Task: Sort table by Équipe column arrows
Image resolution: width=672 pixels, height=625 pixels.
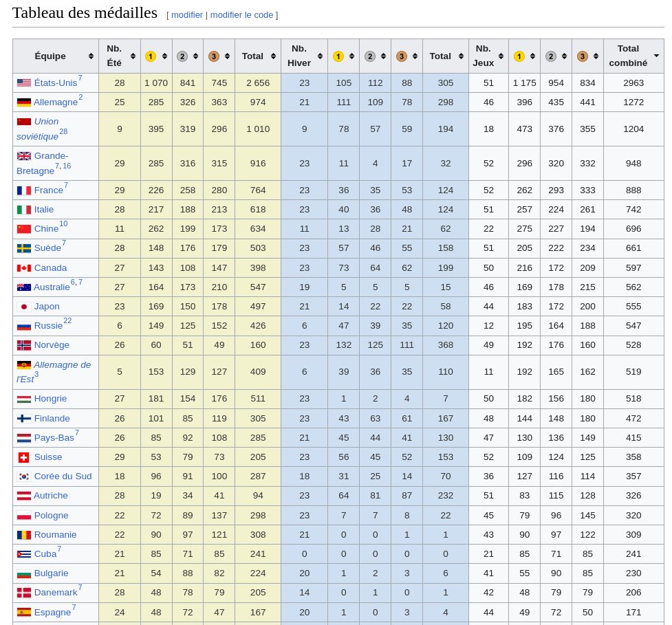Action: (x=91, y=56)
